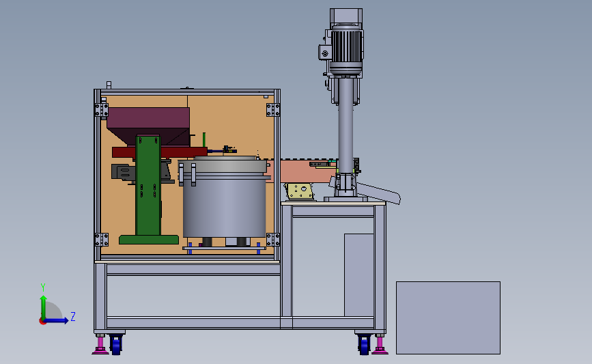This screenshot has width=592, height=364.
Task: Select the left blue caster wheel
Action: [116, 344]
